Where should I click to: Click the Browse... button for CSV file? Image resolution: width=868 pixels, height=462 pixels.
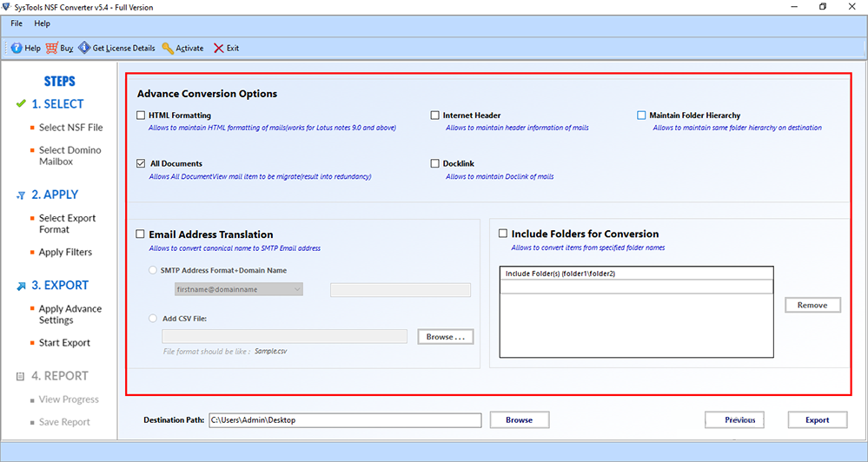pos(446,336)
